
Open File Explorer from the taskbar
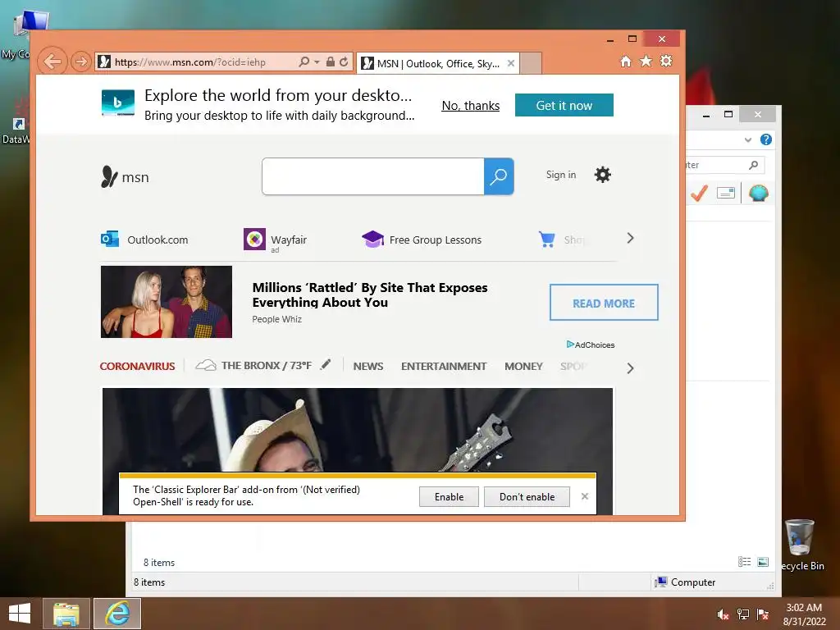coord(66,614)
